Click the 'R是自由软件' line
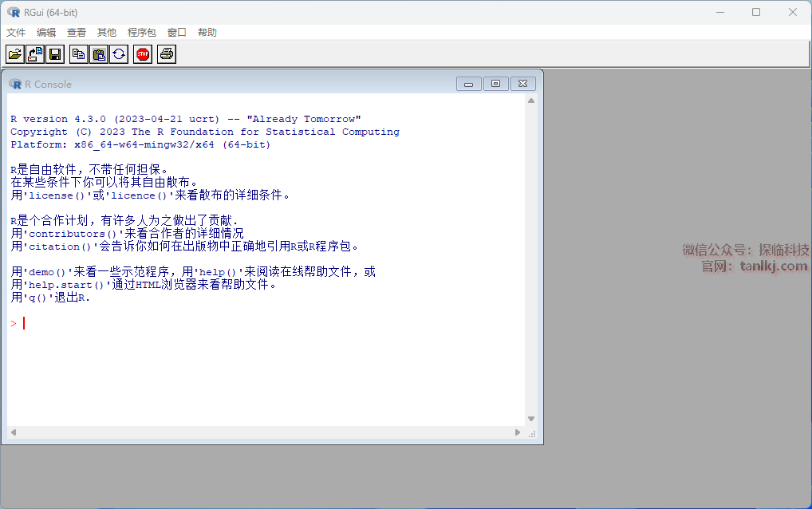This screenshot has height=509, width=812. [89, 170]
